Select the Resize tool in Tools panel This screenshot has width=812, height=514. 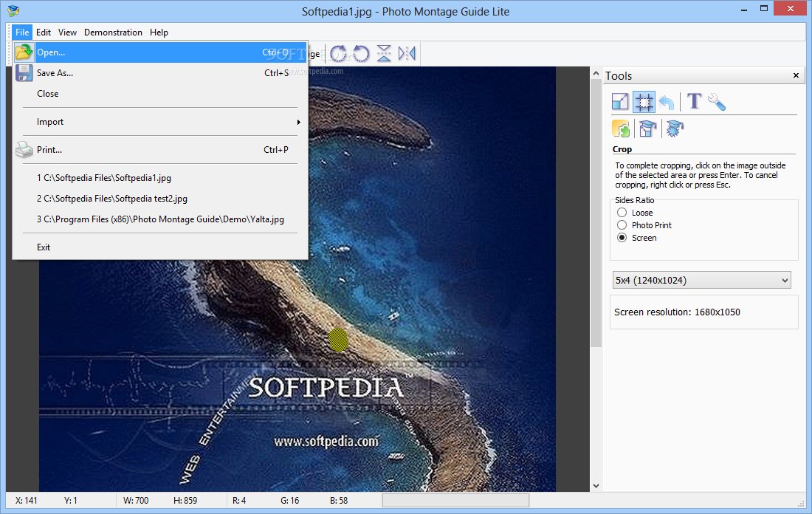click(620, 102)
